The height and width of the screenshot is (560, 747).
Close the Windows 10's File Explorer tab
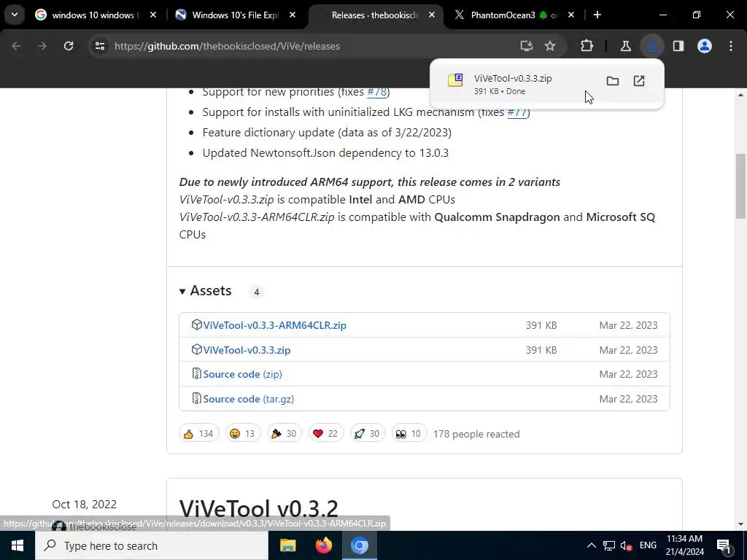[292, 15]
